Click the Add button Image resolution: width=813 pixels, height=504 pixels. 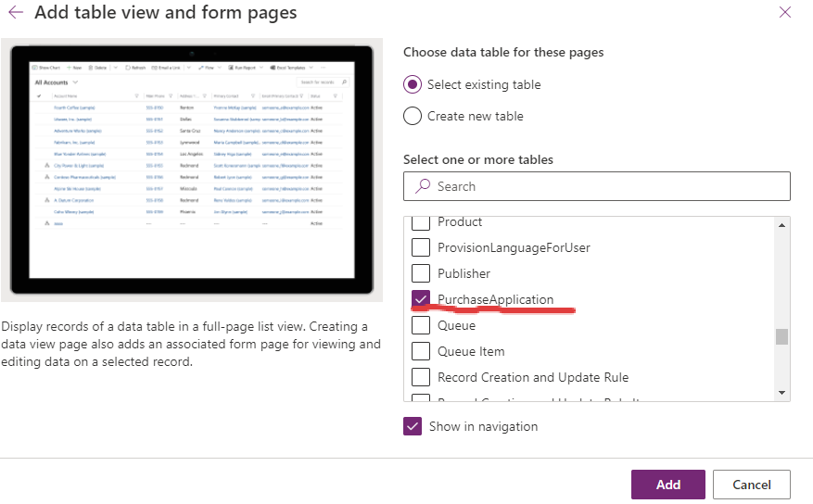[x=667, y=485]
